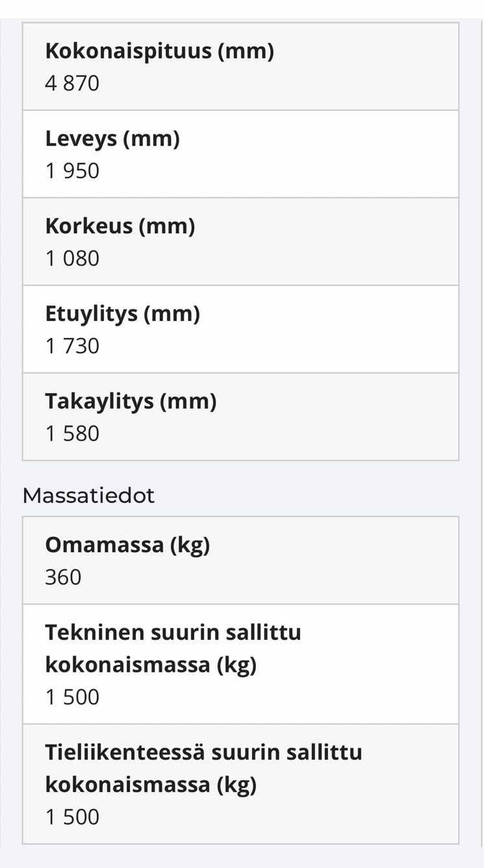Select Tekninen suurin sallittu kokonaismassa label
Screen dimensions: 484x868
coord(173,648)
